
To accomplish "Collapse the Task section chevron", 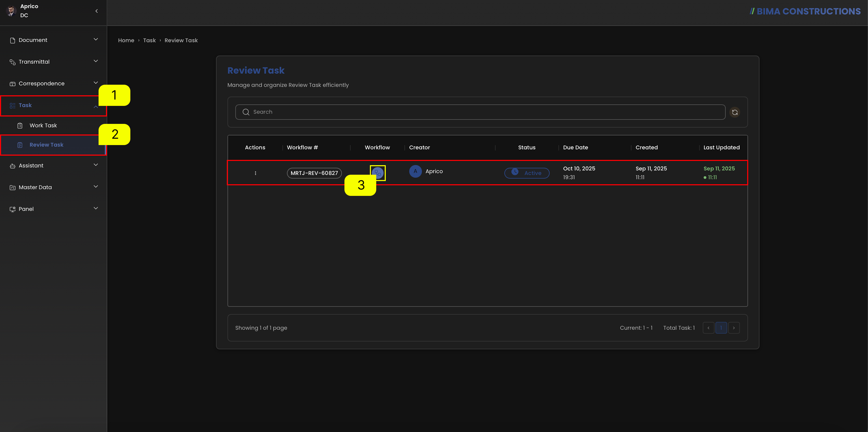I will coord(96,107).
